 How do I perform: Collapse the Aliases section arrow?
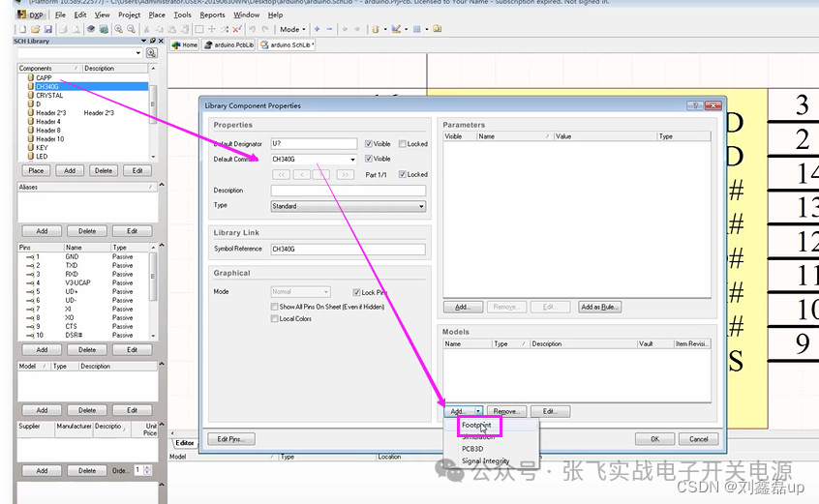[162, 185]
